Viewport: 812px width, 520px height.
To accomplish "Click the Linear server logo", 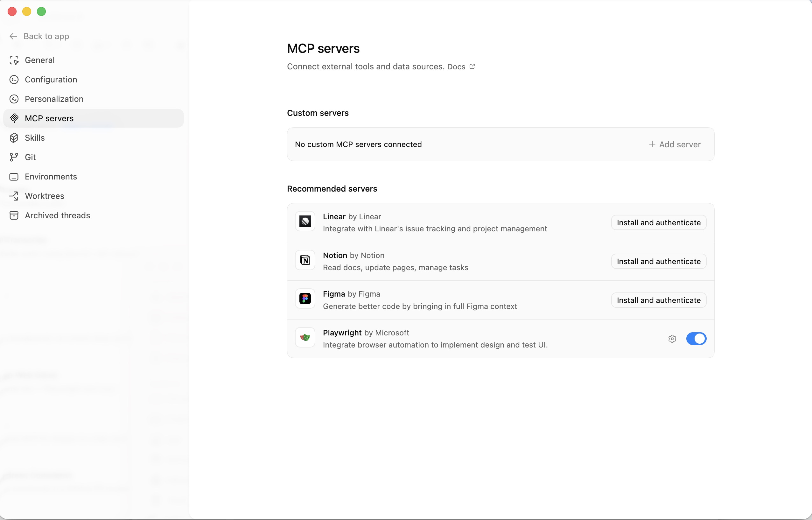I will [x=304, y=221].
